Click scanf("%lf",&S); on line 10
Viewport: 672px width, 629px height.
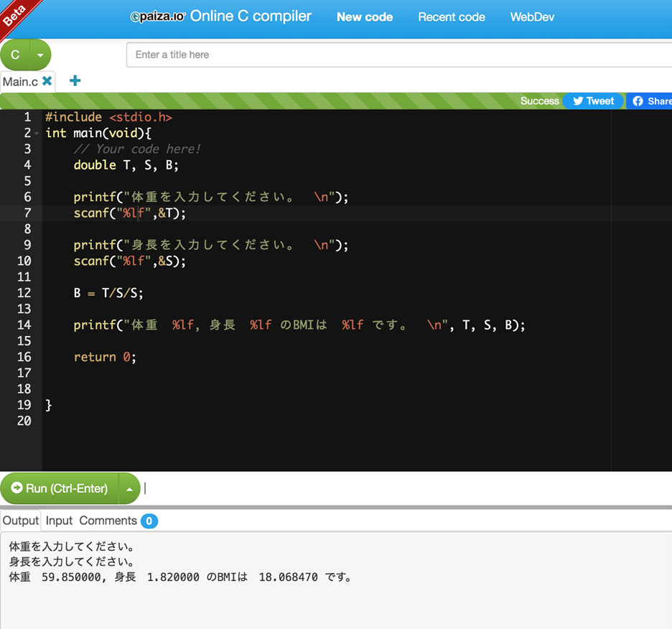130,261
